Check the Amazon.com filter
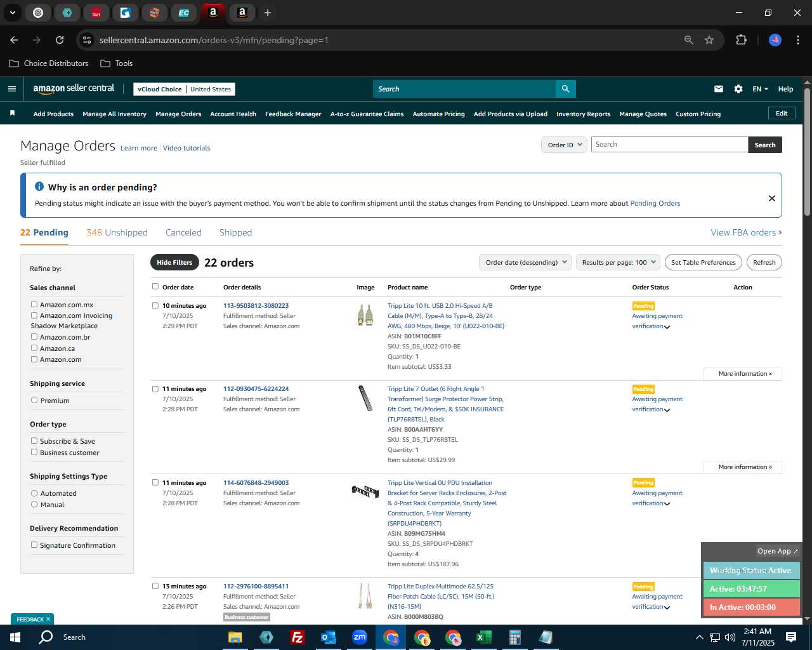Screen dimensions: 812x650 (34, 359)
